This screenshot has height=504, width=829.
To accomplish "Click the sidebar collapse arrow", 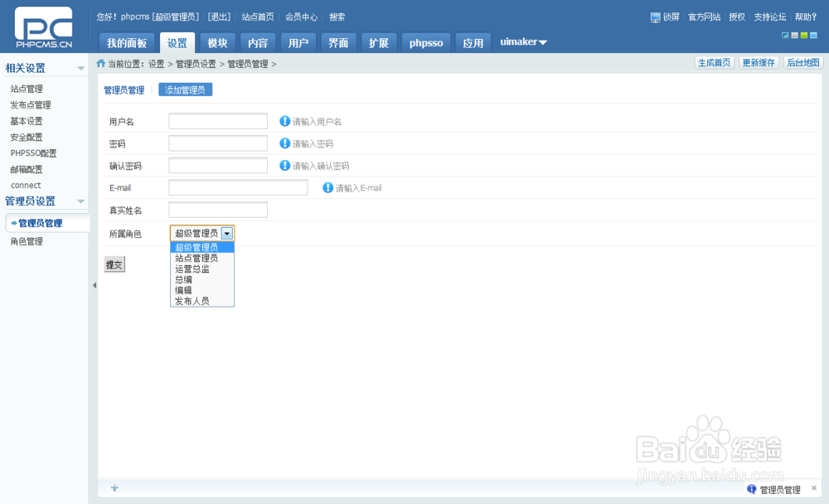I will coord(95,284).
